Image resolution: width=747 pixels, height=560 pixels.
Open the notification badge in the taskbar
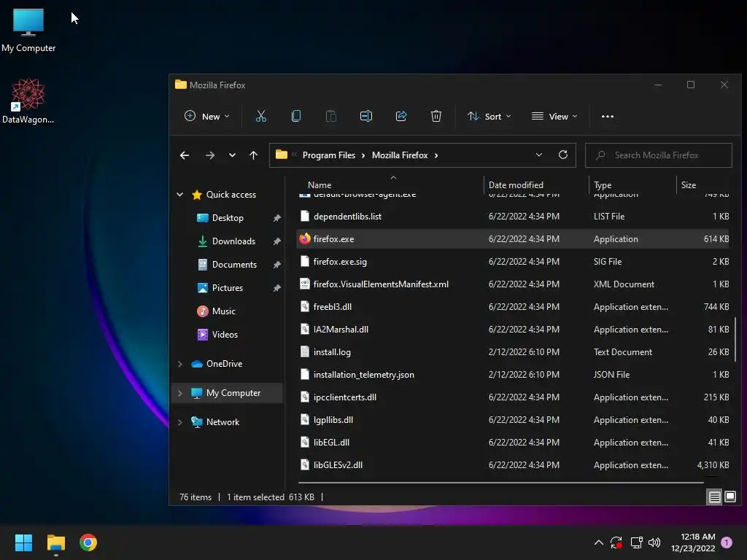coord(727,542)
